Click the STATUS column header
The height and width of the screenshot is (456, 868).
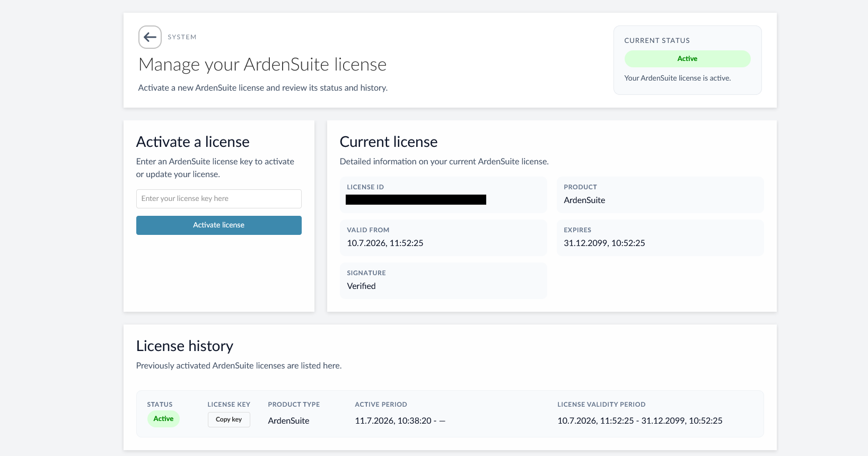pyautogui.click(x=160, y=405)
